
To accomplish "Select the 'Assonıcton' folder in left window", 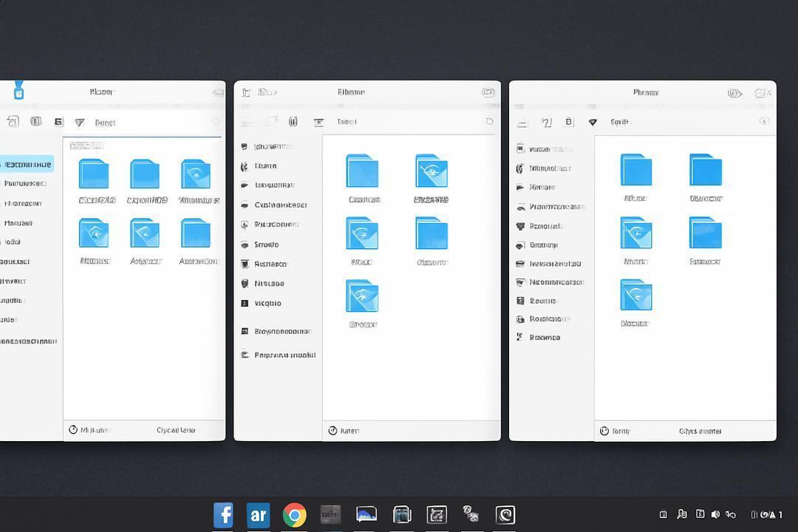I will point(197,242).
